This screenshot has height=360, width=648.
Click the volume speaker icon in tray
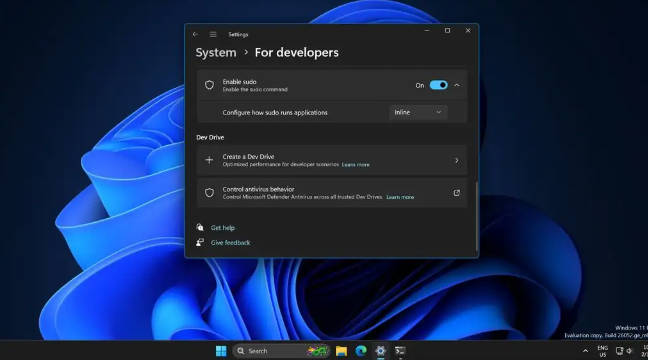(629, 351)
